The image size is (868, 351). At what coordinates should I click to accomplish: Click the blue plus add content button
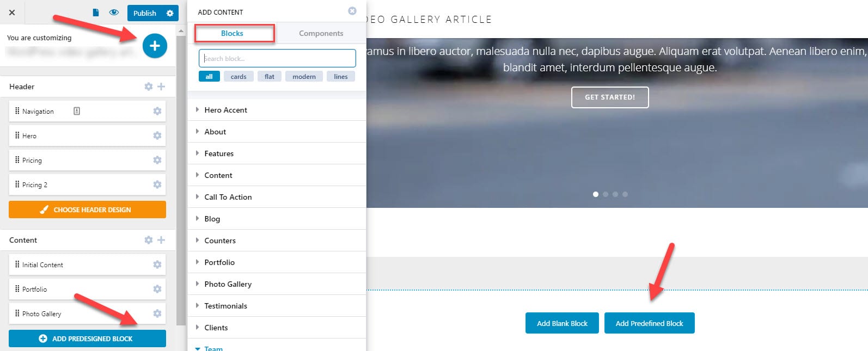155,46
